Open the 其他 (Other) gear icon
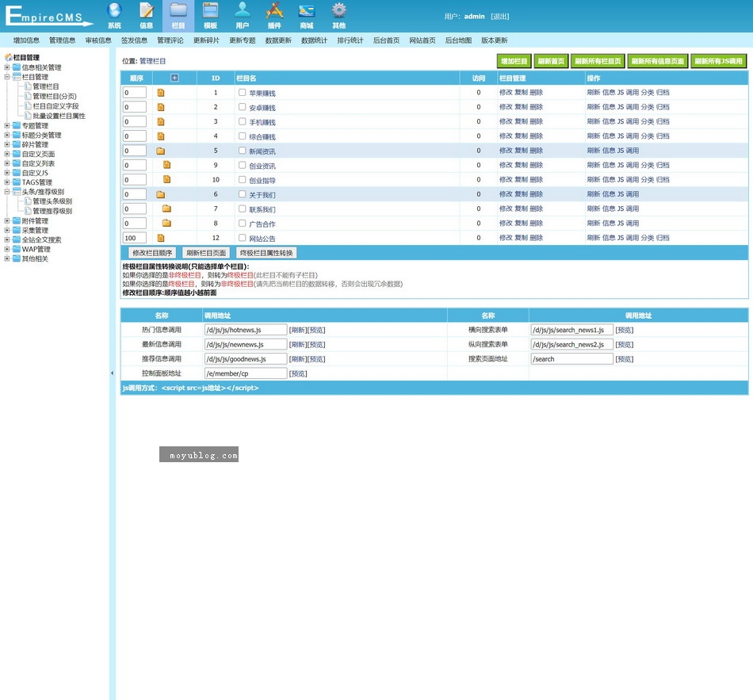Screen dimensions: 753x700 338,15
